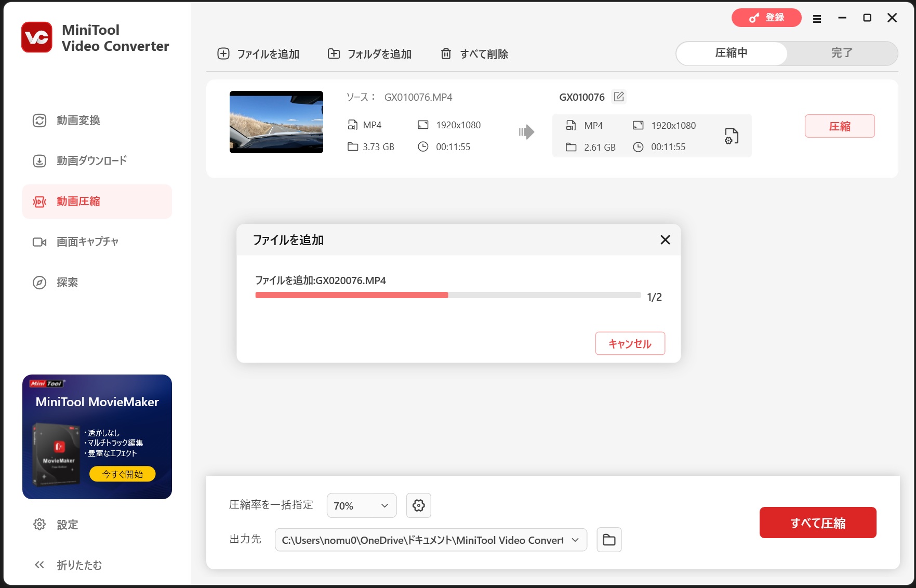Click the edit output filename pencil icon

pyautogui.click(x=618, y=97)
